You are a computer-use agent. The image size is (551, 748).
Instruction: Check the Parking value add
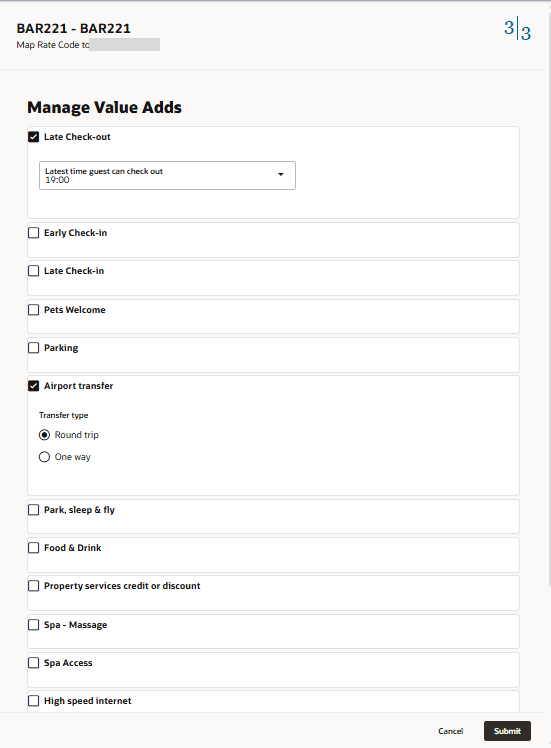pyautogui.click(x=33, y=348)
